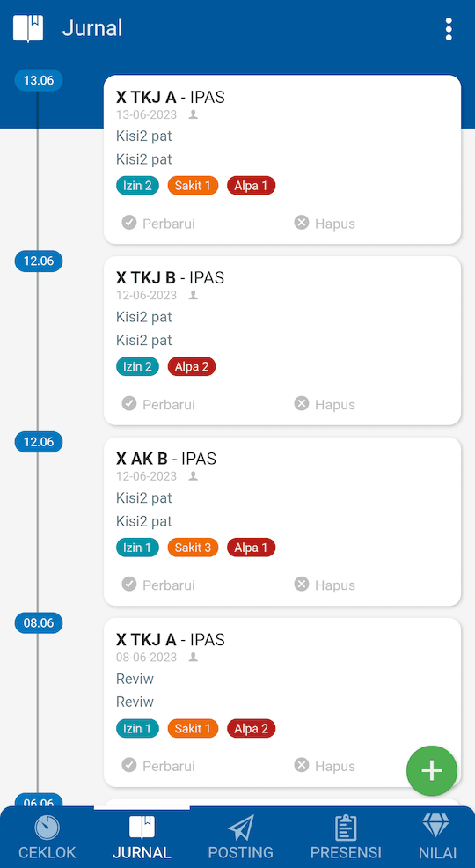Click Perbarui on the X TKJ B entry
475x868 pixels.
point(158,404)
